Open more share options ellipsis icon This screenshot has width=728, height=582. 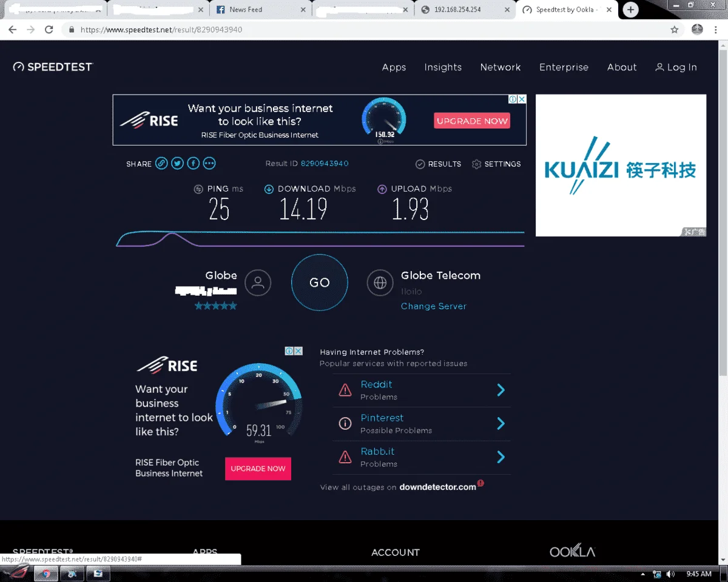209,164
